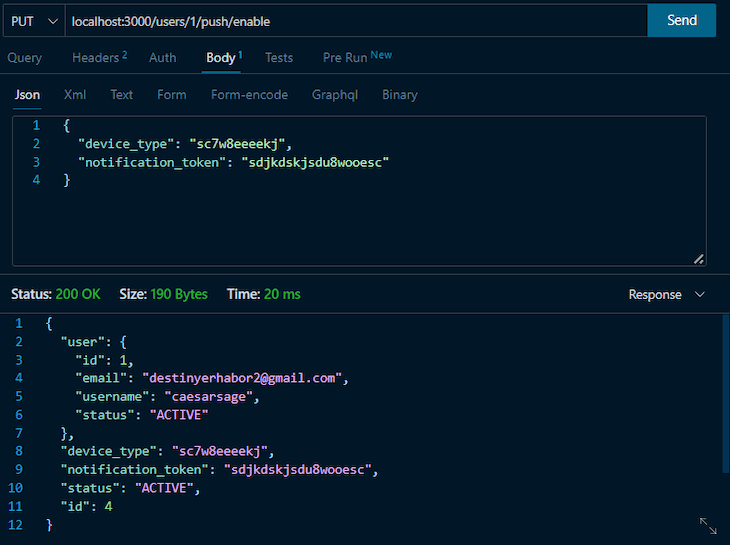Viewport: 730px width, 545px height.
Task: Select Json body type
Action: pyautogui.click(x=28, y=95)
